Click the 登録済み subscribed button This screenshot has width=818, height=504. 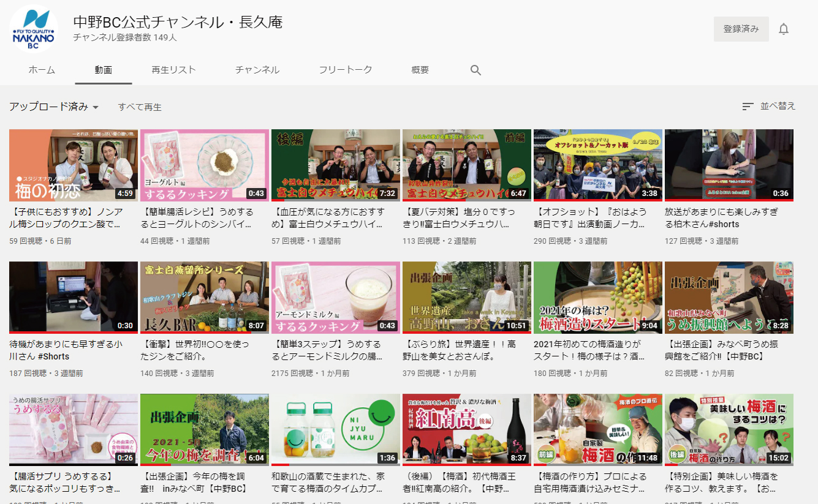741,29
